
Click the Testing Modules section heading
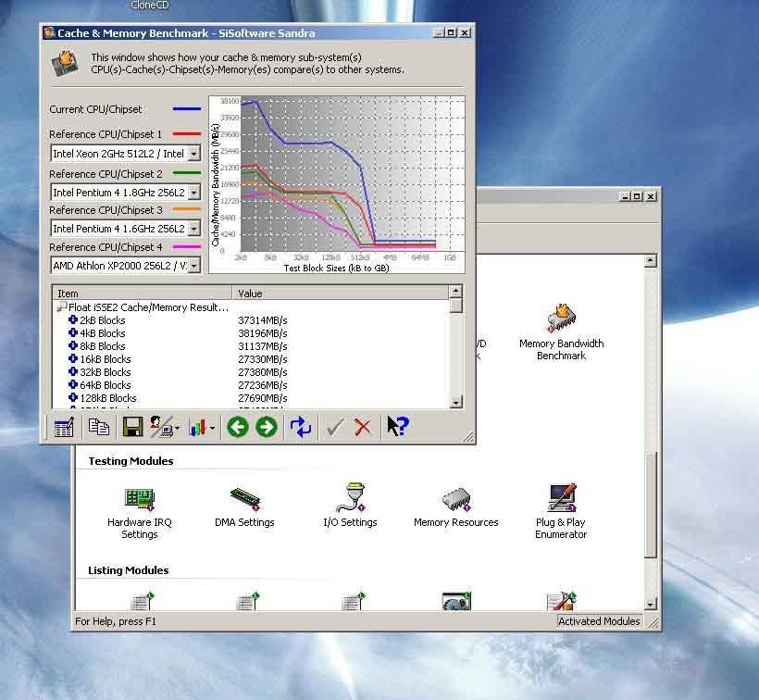131,461
